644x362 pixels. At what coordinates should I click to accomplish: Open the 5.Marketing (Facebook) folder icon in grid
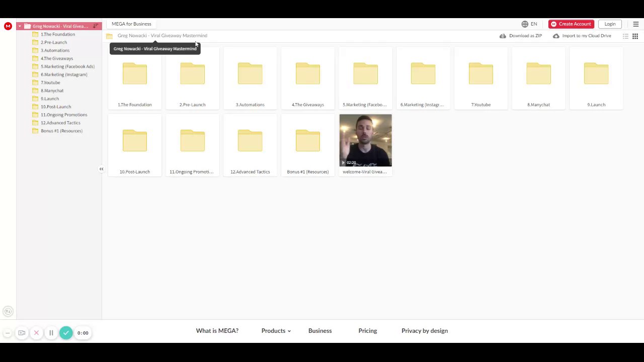click(365, 73)
